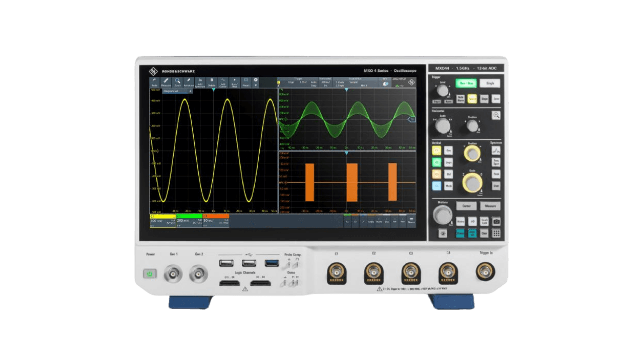Screen dimensions: 644x362
Task: Enable Touch Lock on the front panel
Action: [484, 221]
